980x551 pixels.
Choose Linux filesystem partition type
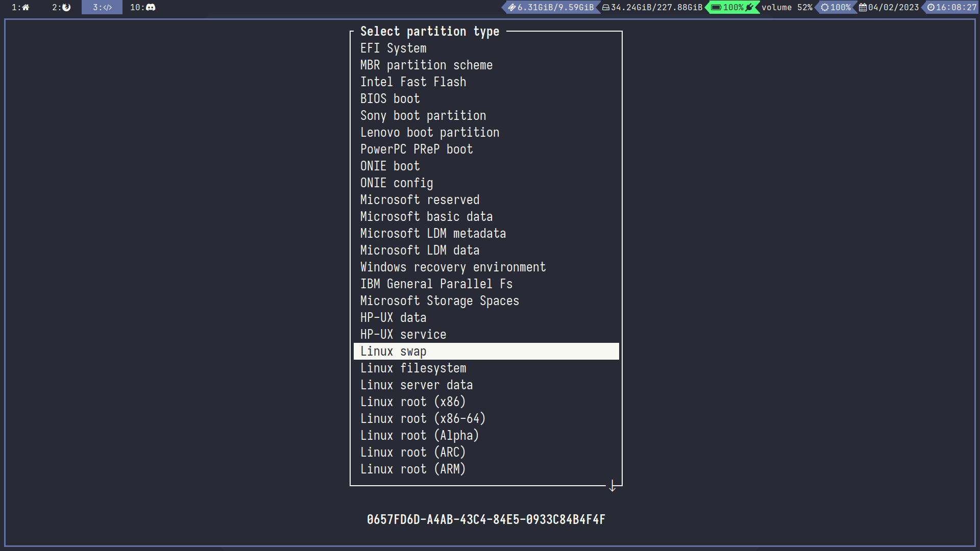coord(413,368)
